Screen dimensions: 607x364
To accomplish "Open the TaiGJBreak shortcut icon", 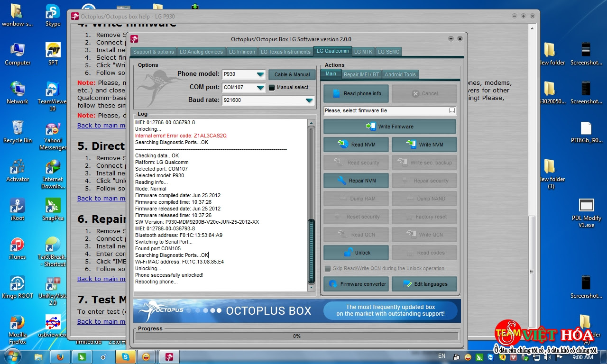I will pyautogui.click(x=53, y=252).
